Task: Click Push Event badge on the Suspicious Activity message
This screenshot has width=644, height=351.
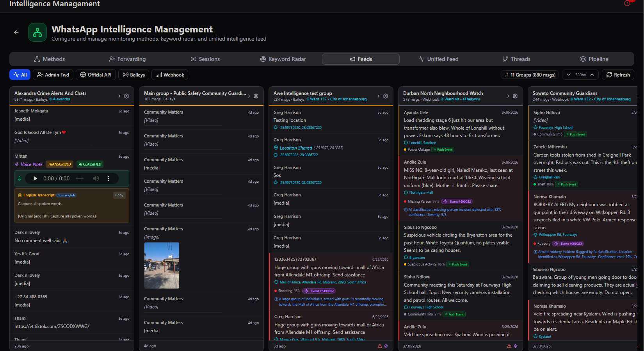Action: click(457, 264)
